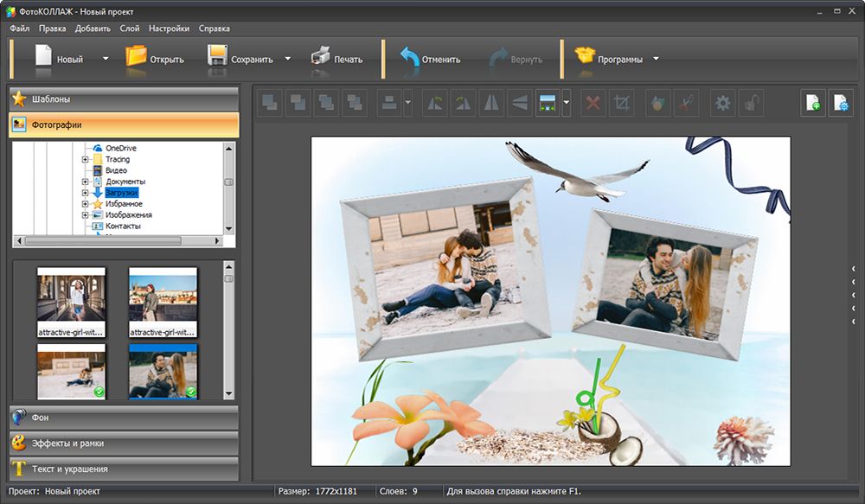
Task: Click the folder tree horizontal scrollbar
Action: [x=104, y=241]
